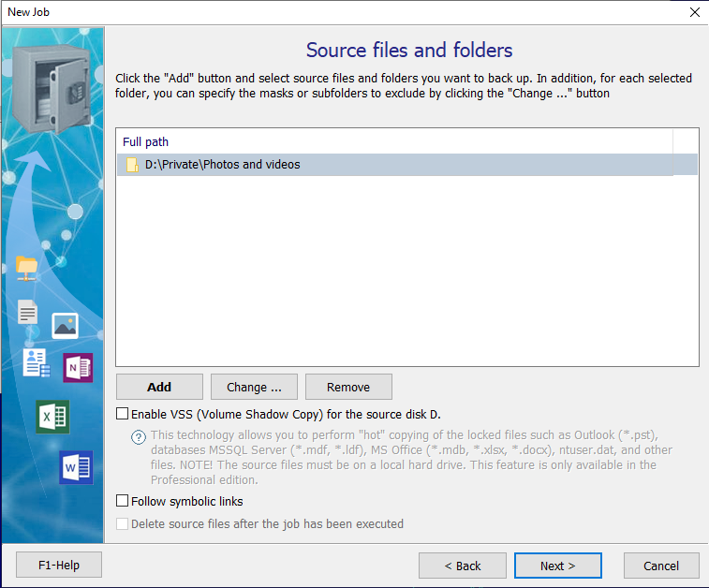
Task: Click the OneNote icon
Action: [x=78, y=368]
